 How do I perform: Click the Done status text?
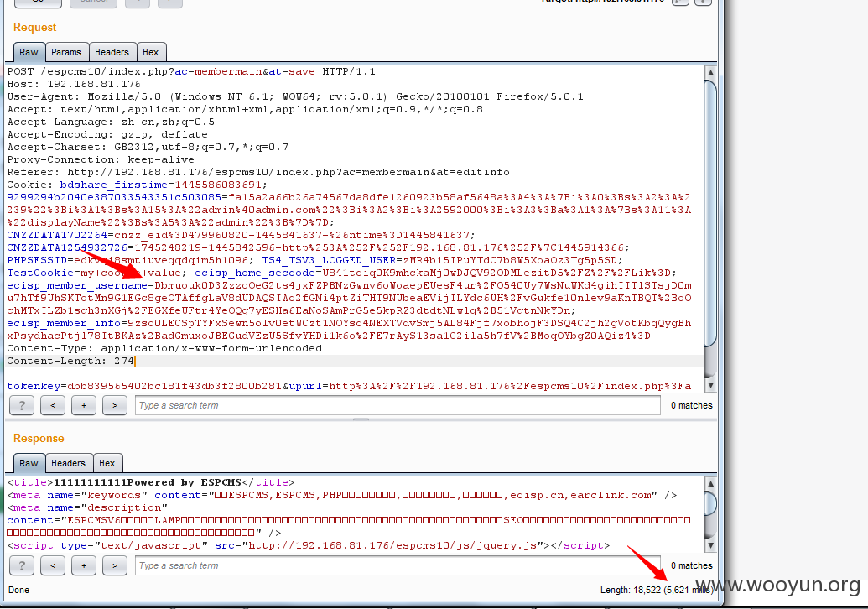pos(18,591)
